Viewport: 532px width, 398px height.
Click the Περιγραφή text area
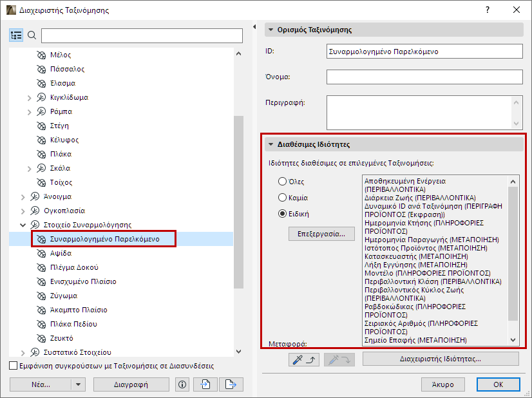click(x=419, y=113)
